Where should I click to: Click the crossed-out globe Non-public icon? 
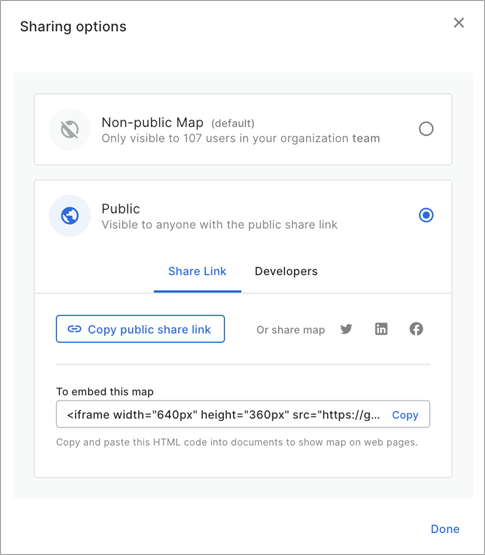70,129
